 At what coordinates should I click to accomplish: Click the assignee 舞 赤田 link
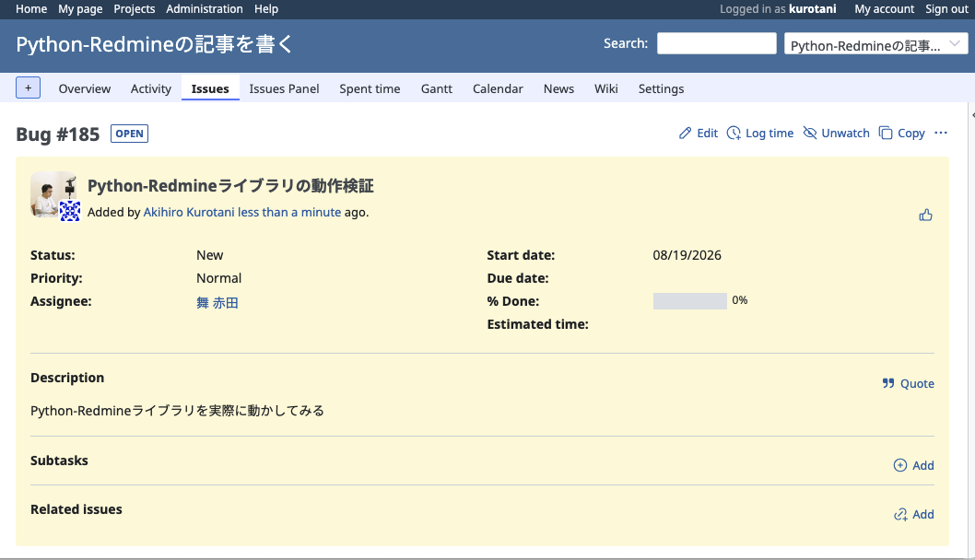click(x=217, y=303)
